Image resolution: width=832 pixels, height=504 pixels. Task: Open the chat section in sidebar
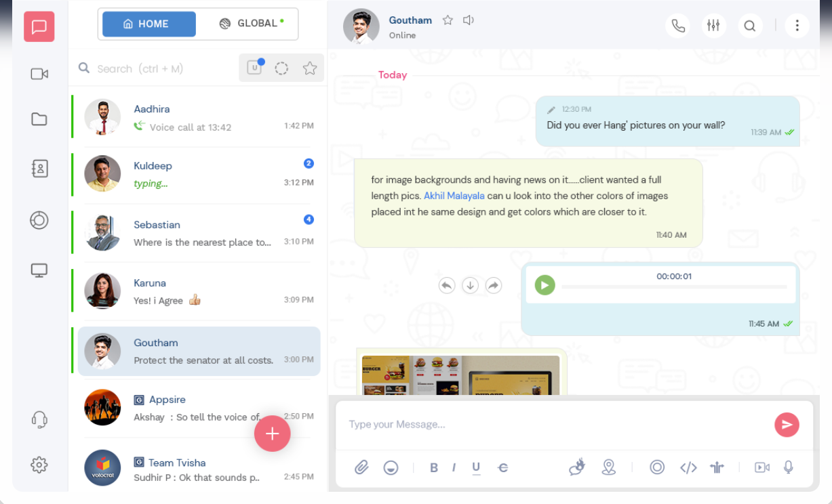[x=39, y=27]
